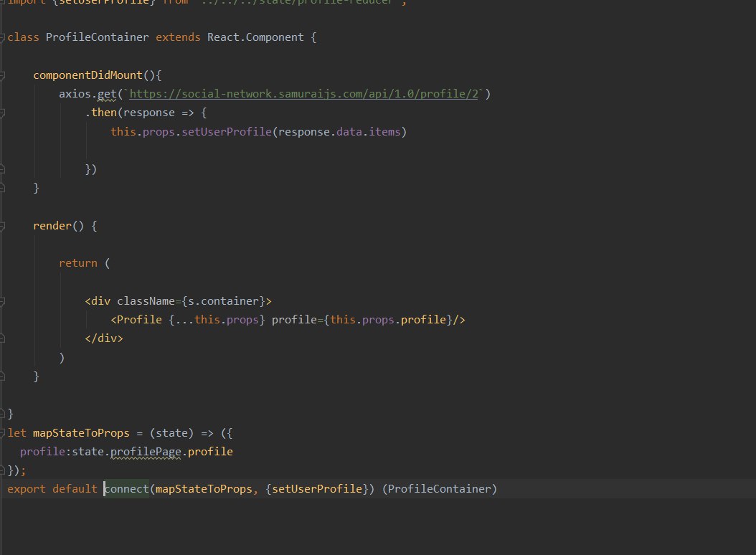756x555 pixels.
Task: Click the connect function name
Action: [x=127, y=489]
